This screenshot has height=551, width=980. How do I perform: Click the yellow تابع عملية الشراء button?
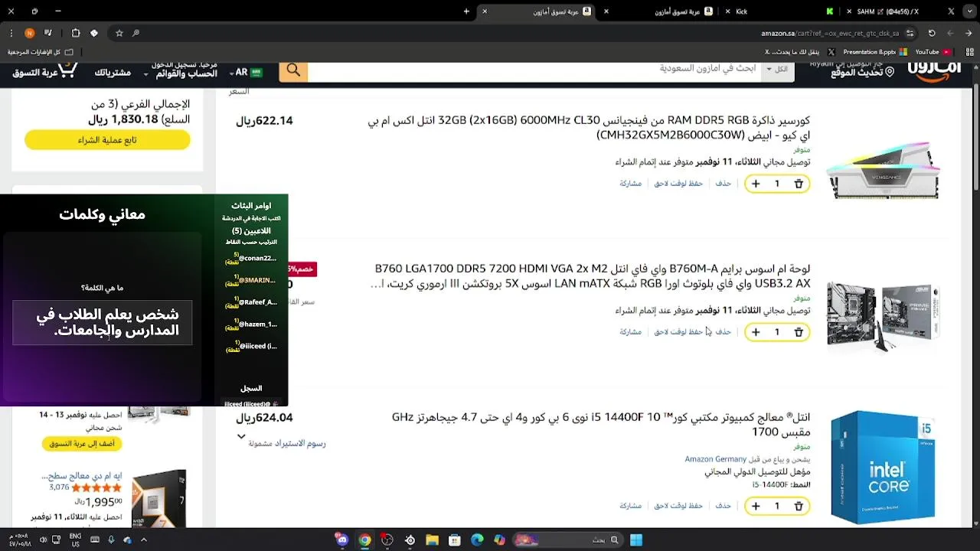[107, 140]
